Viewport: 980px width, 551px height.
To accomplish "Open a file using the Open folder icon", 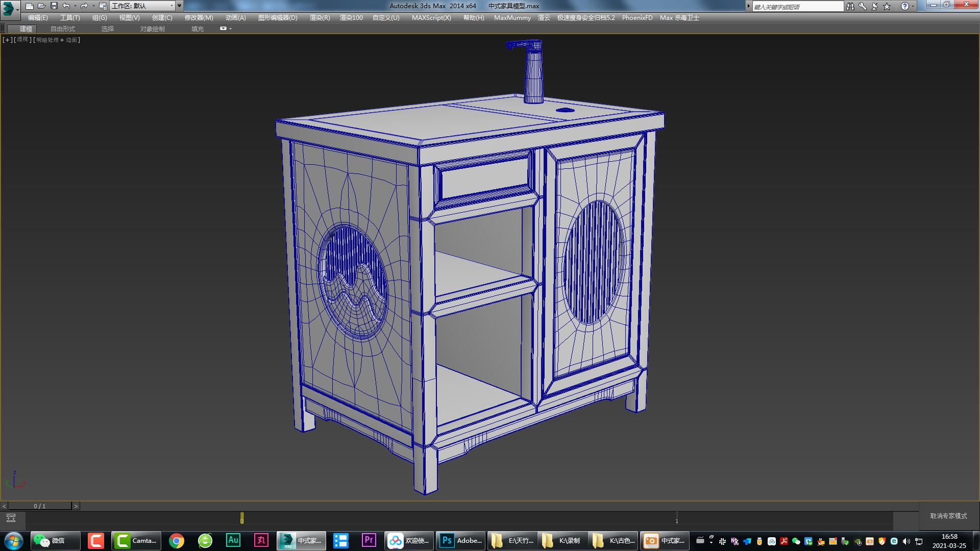I will pos(42,6).
